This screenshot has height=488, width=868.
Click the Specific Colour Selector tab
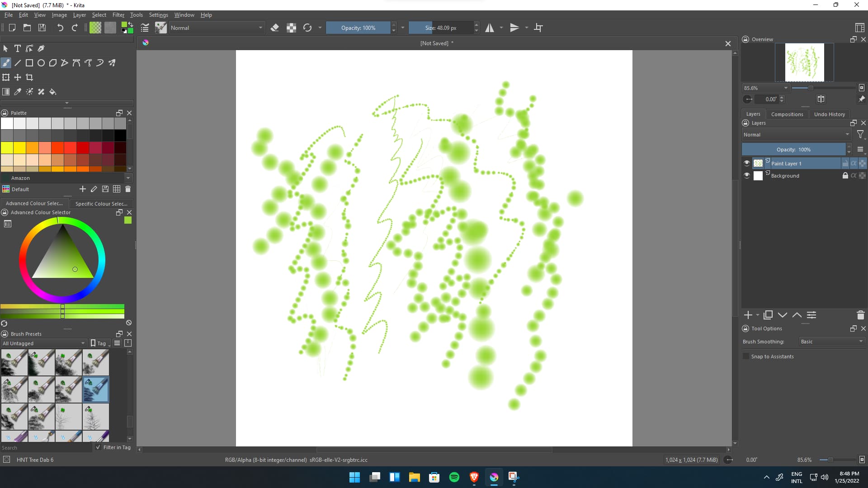[101, 204]
